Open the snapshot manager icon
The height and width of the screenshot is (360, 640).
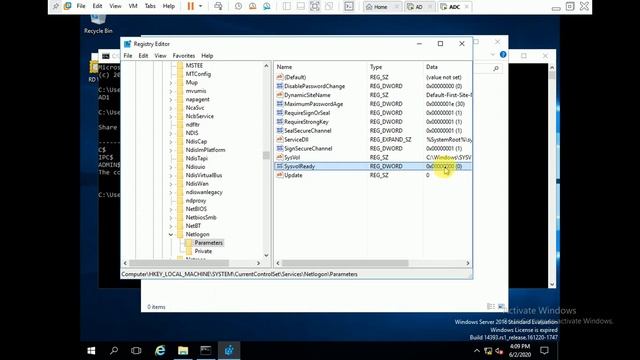pyautogui.click(x=267, y=6)
